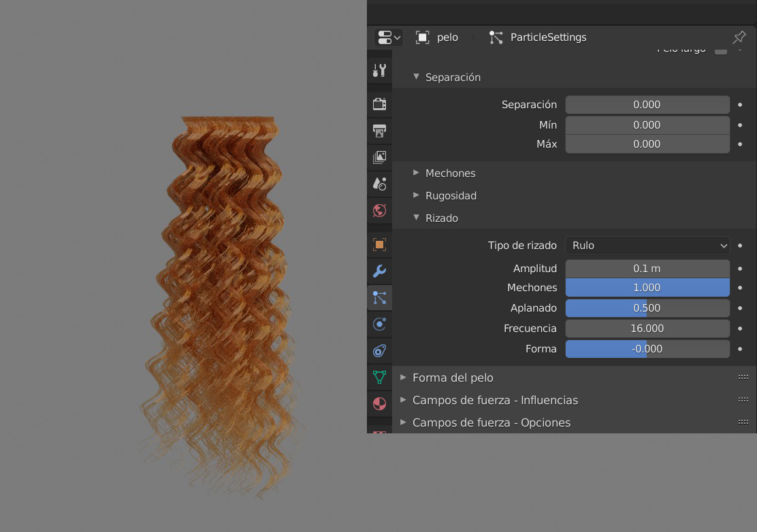The width and height of the screenshot is (757, 532).
Task: Collapse the Rizado subpanel
Action: [x=416, y=218]
